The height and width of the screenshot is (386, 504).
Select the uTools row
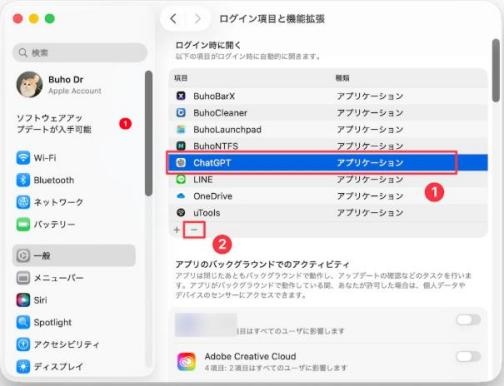tap(328, 213)
